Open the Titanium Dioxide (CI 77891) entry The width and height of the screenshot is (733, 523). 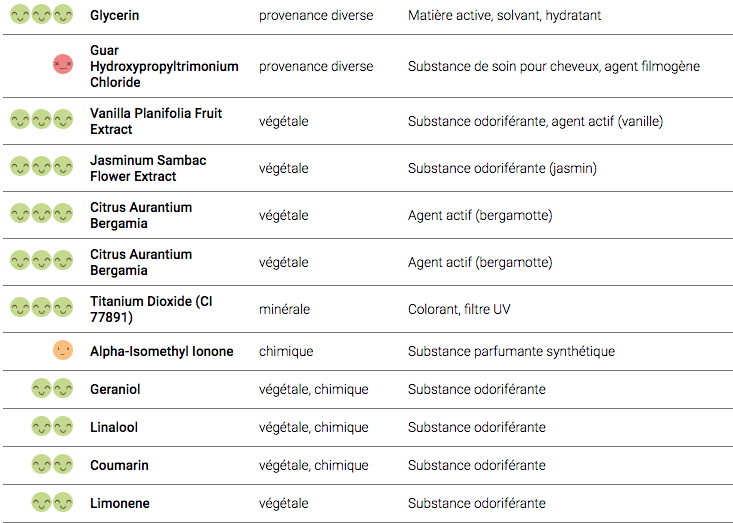(152, 309)
